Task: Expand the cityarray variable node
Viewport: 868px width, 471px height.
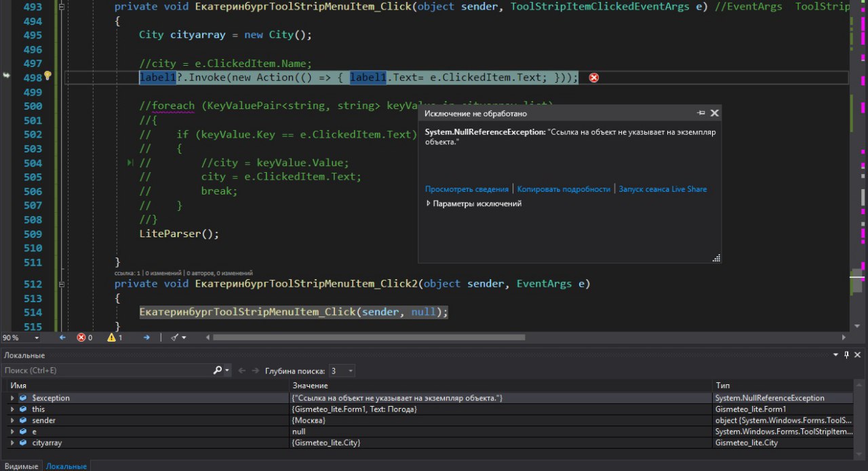Action: (x=12, y=443)
